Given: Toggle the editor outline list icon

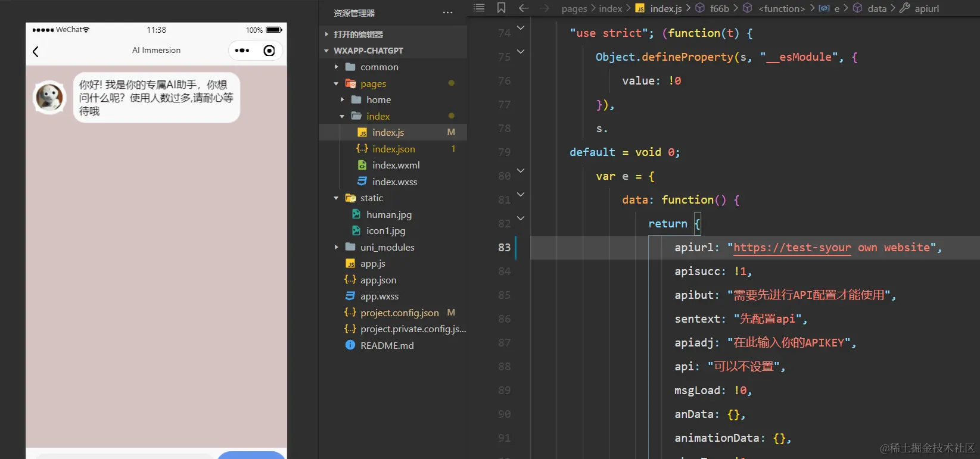Looking at the screenshot, I should [479, 8].
